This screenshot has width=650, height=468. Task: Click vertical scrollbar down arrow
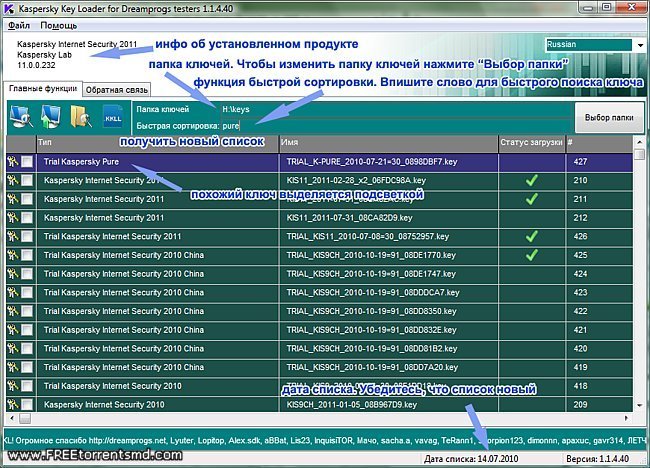click(639, 405)
